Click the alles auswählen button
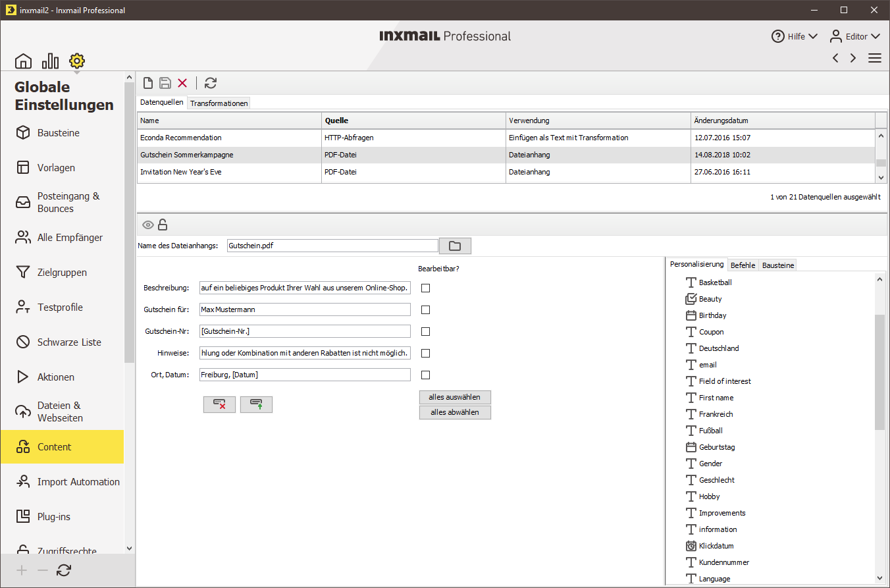 455,398
